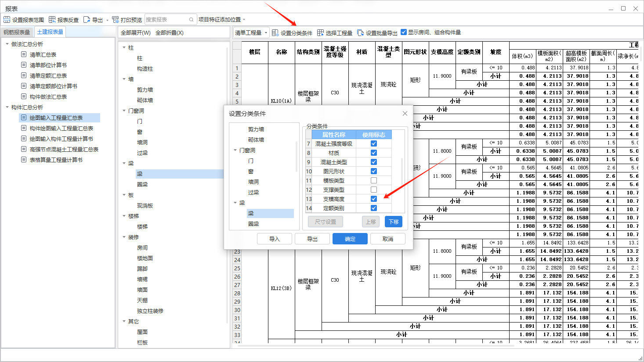The image size is (644, 362).
Task: Collapse the 做法汇总分析 tree node
Action: pos(7,44)
